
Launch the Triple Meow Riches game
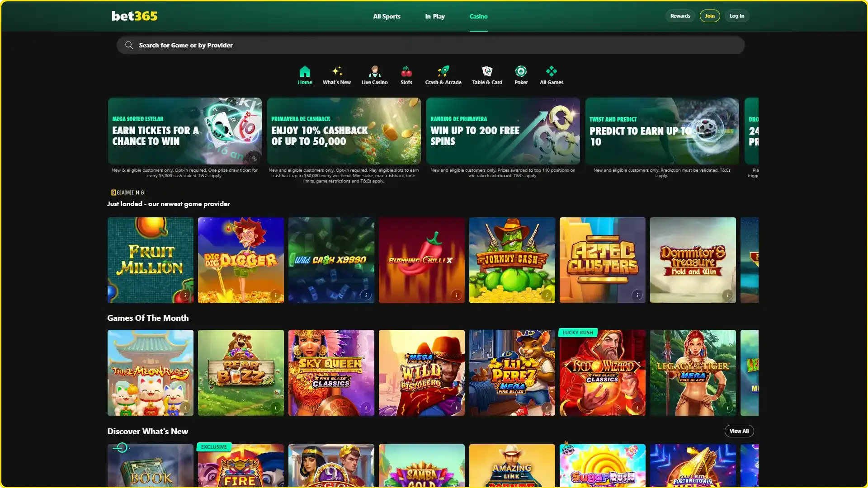(151, 373)
